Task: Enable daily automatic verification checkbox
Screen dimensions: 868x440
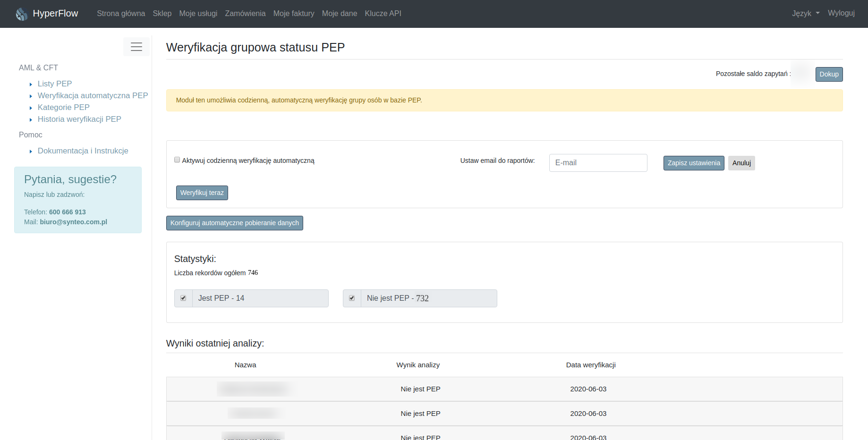Action: point(177,160)
